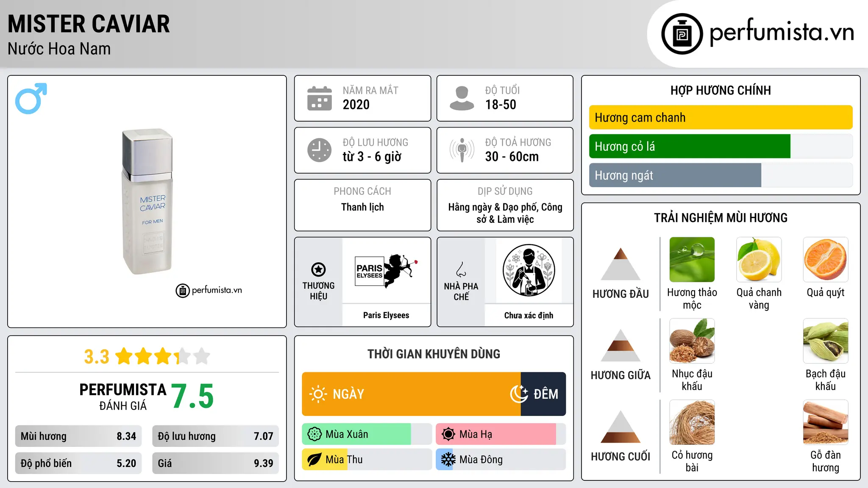Click the calendar icon beside Năm ra mắt

coord(320,98)
